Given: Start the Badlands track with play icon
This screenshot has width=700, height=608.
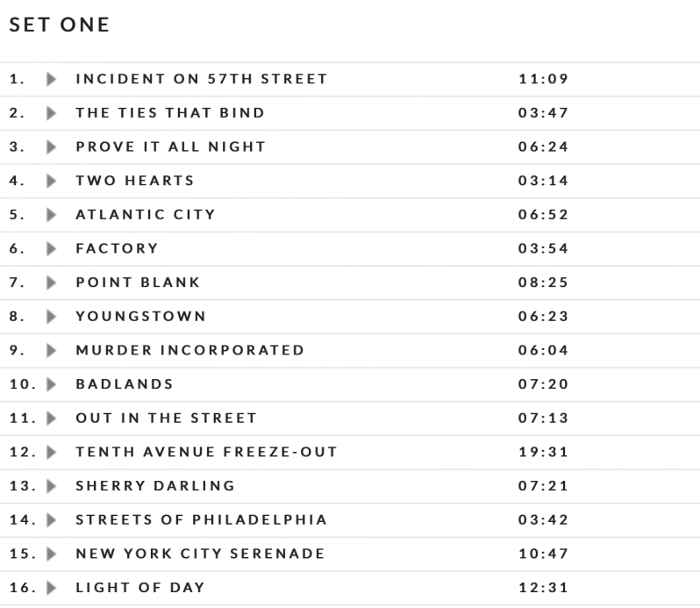Looking at the screenshot, I should 51,384.
